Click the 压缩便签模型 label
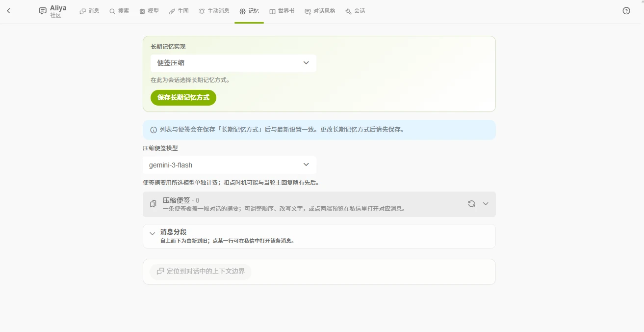 (160, 148)
